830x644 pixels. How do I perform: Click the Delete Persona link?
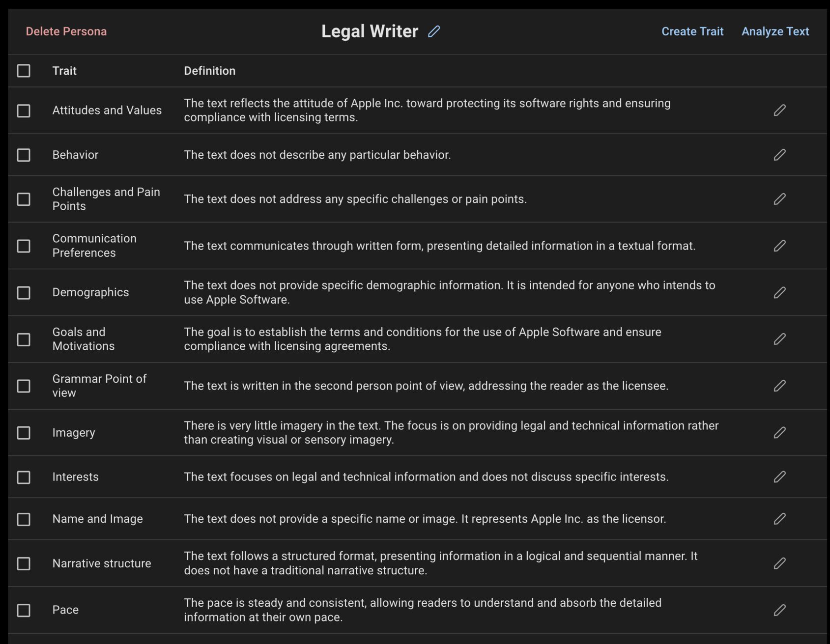pyautogui.click(x=67, y=31)
